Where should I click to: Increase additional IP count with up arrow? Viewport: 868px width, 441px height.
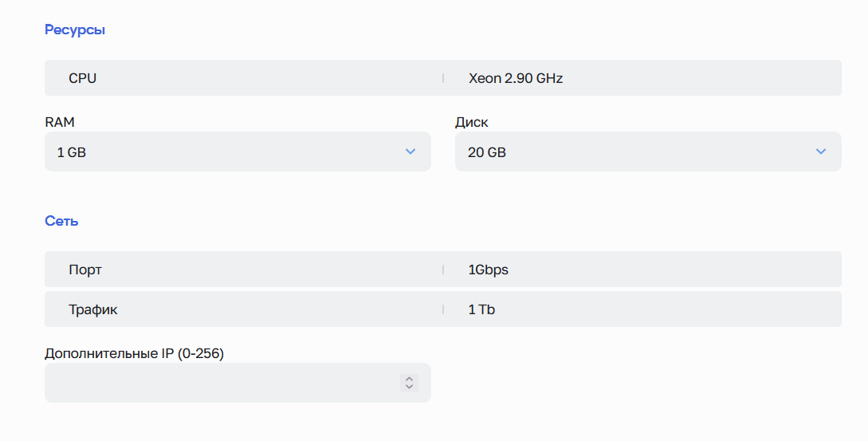409,379
